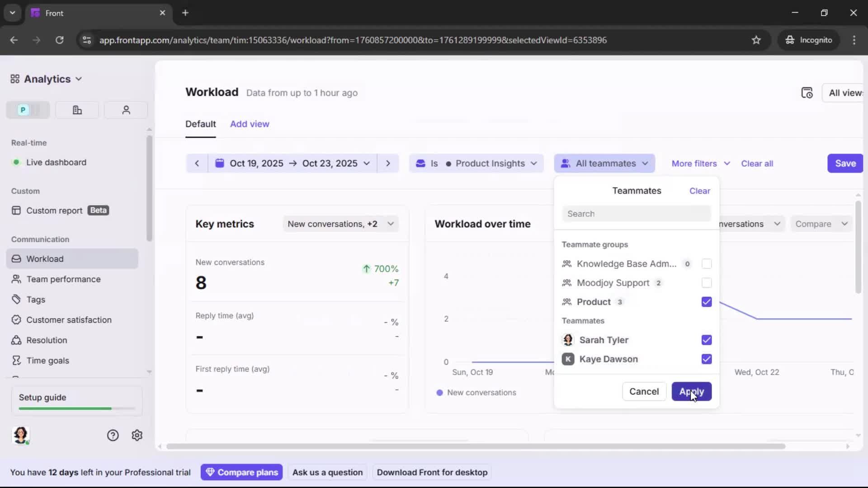Viewport: 868px width, 488px height.
Task: Uncheck Sarah Tyler in the teammates list
Action: [x=706, y=340]
